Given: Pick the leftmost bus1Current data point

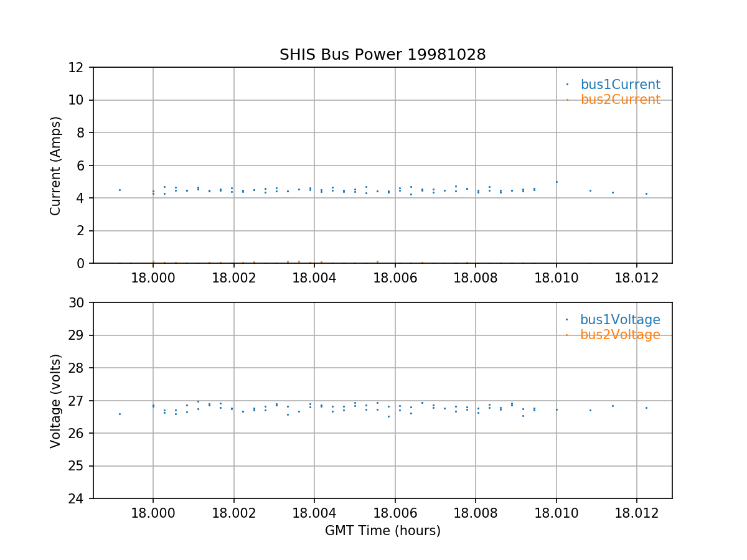Looking at the screenshot, I should pyautogui.click(x=120, y=190).
